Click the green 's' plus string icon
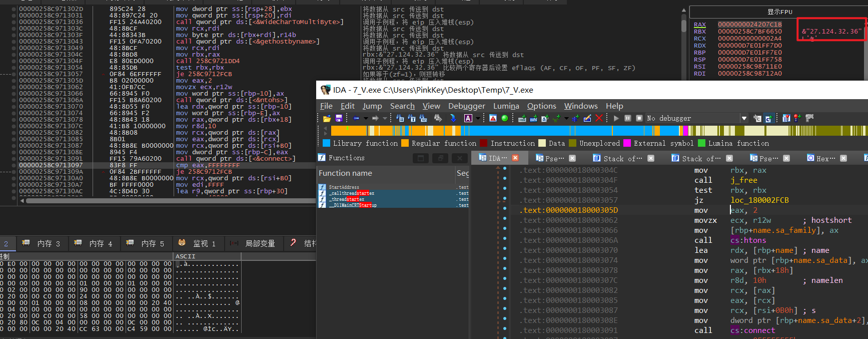Screen dimensions: 868x339 [x=556, y=118]
